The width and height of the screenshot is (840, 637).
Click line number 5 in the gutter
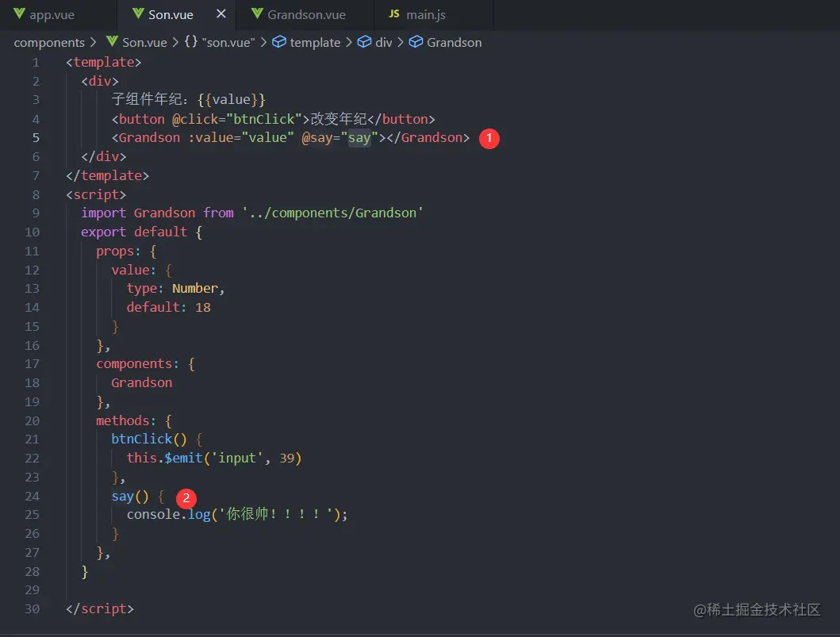(36, 138)
